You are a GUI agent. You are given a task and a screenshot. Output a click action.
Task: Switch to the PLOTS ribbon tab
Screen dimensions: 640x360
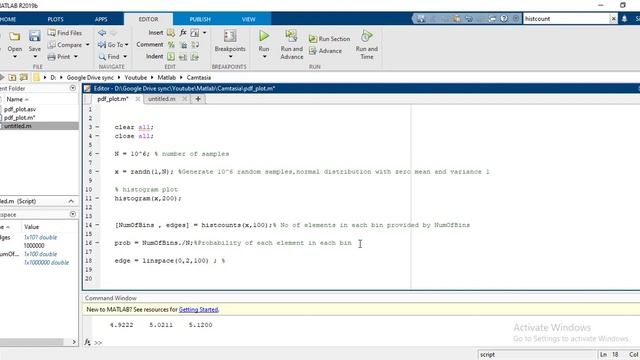[56, 19]
